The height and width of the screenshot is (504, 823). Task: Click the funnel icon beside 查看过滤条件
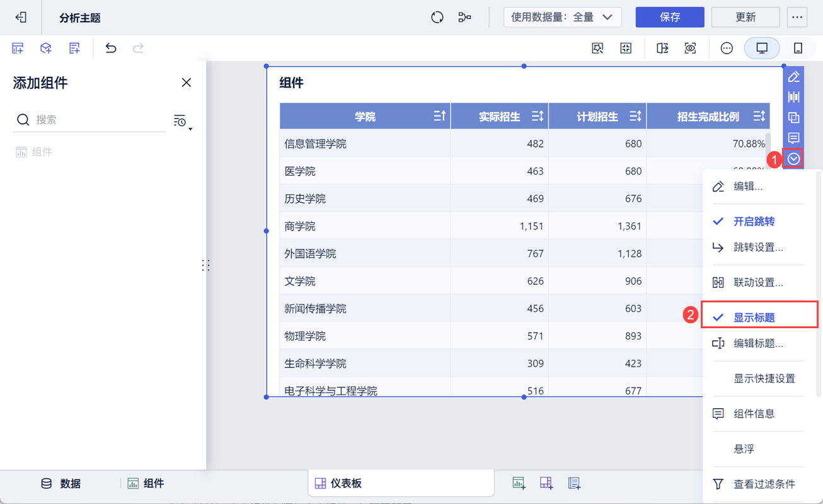pyautogui.click(x=718, y=484)
